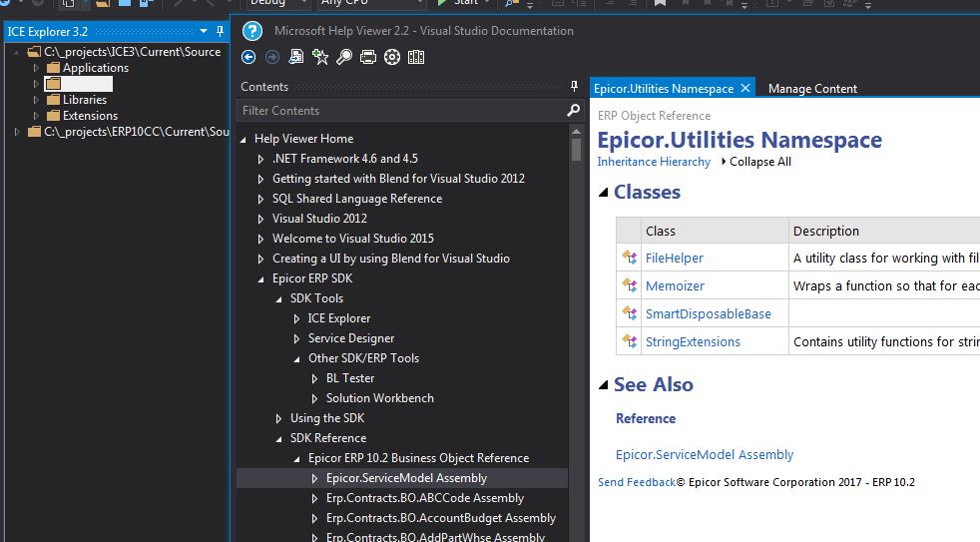
Task: Click the Help Viewer question mark logo
Action: coord(252,31)
